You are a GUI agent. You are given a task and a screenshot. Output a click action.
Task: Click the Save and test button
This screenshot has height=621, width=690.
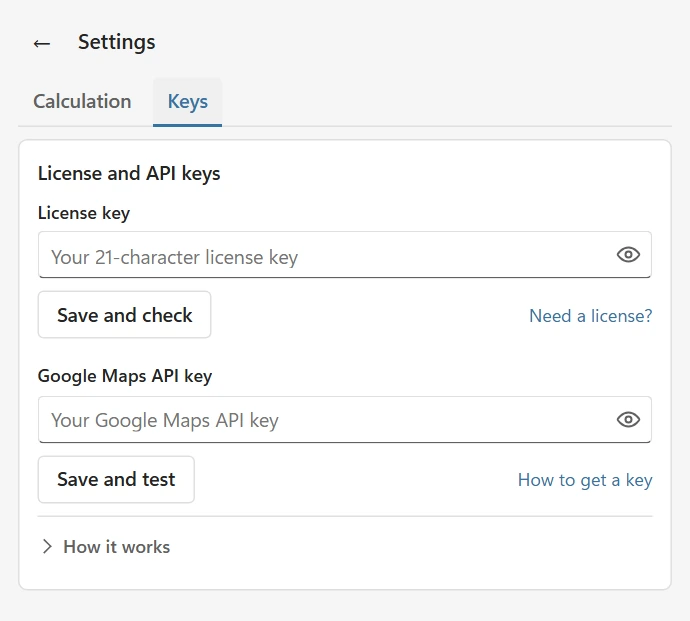coord(116,479)
